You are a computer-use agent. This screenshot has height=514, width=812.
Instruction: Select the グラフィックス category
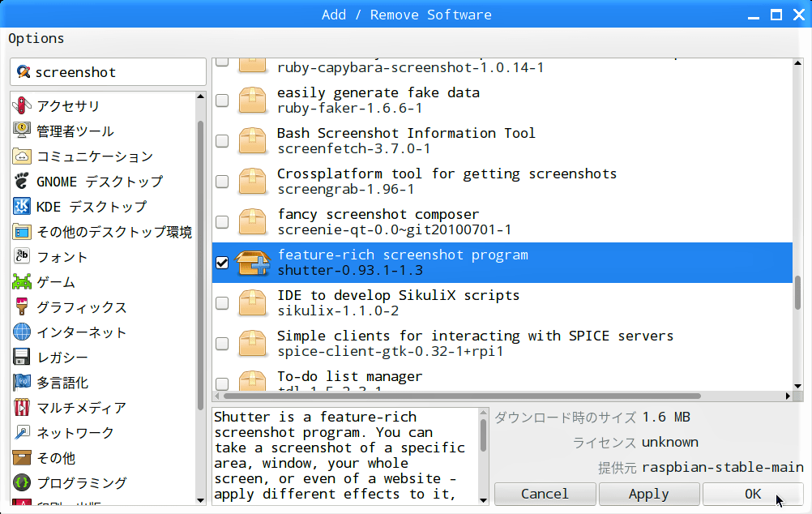click(x=81, y=306)
